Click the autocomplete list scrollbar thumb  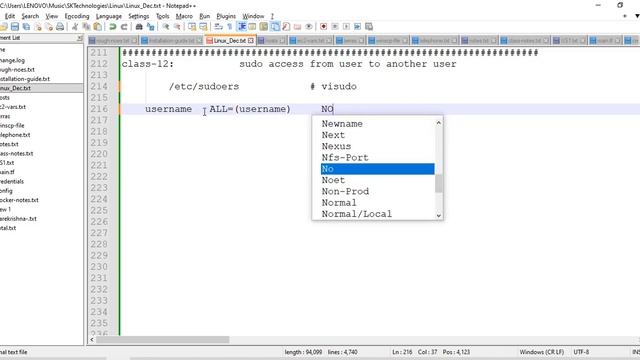click(439, 183)
